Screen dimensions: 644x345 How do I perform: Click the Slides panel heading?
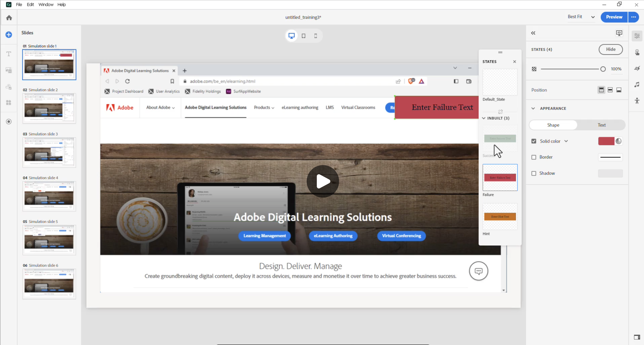click(27, 32)
